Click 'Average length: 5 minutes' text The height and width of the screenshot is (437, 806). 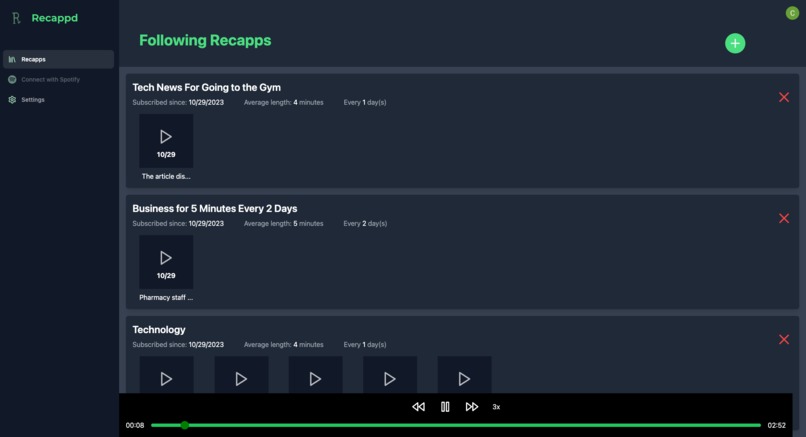click(284, 224)
